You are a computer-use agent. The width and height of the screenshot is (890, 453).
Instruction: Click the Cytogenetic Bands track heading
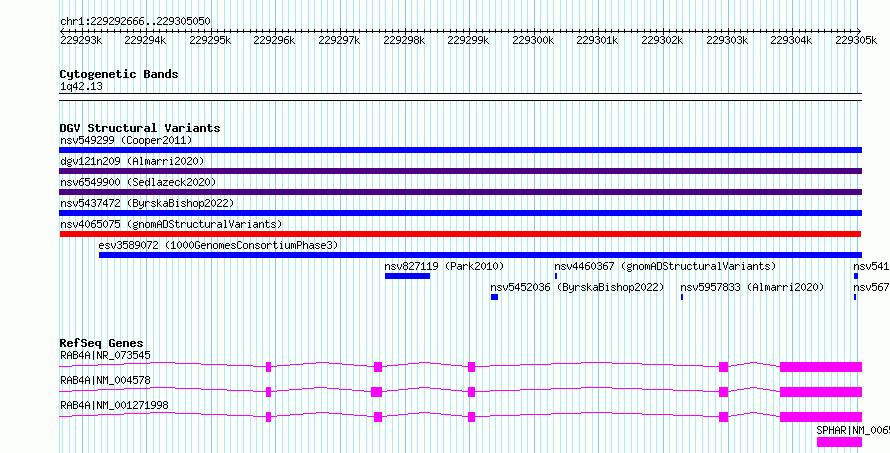point(119,74)
